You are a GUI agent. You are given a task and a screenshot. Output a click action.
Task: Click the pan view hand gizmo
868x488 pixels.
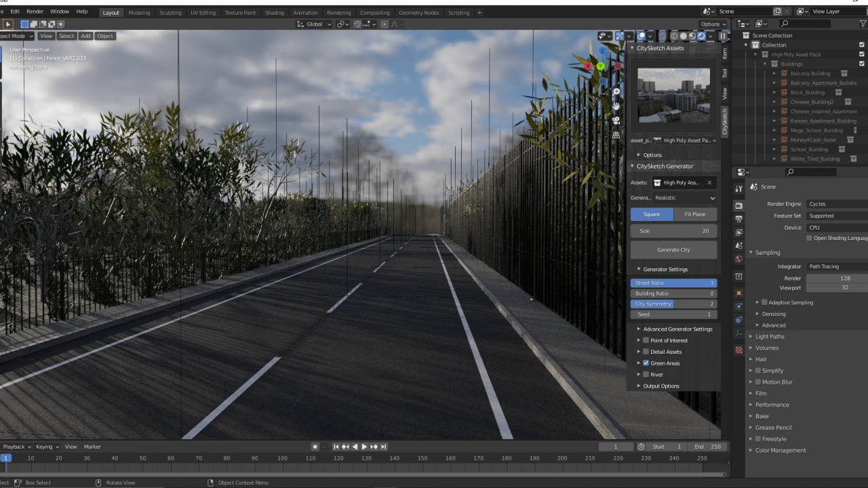pos(616,106)
